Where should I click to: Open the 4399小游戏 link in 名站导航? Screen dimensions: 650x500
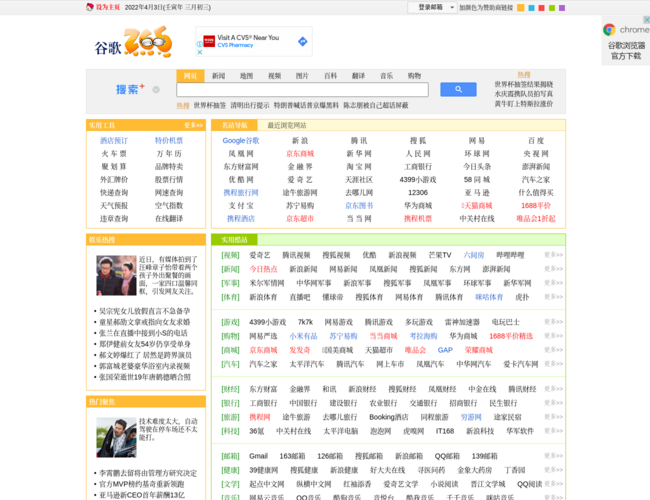(417, 180)
